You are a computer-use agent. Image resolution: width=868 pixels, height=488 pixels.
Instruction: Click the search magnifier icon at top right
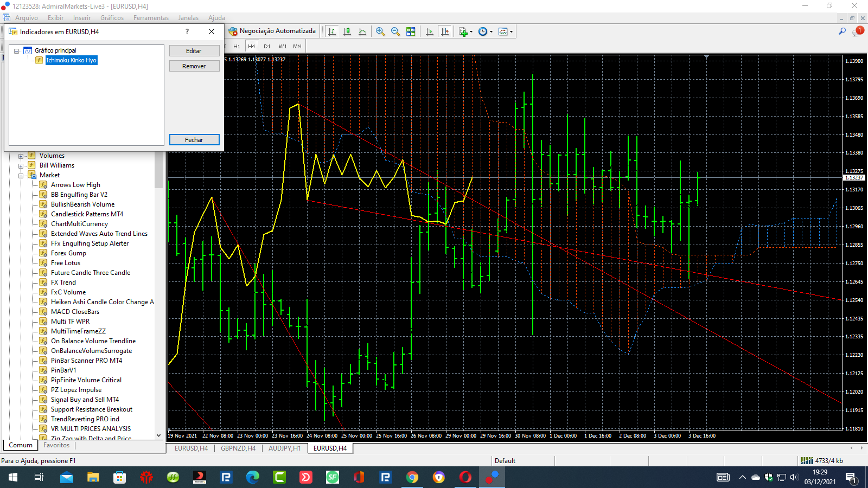[842, 31]
